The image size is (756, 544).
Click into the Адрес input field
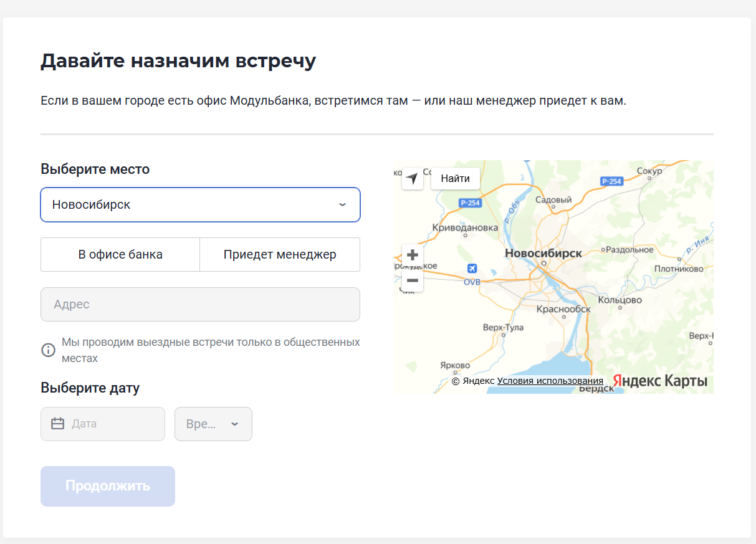(x=200, y=304)
